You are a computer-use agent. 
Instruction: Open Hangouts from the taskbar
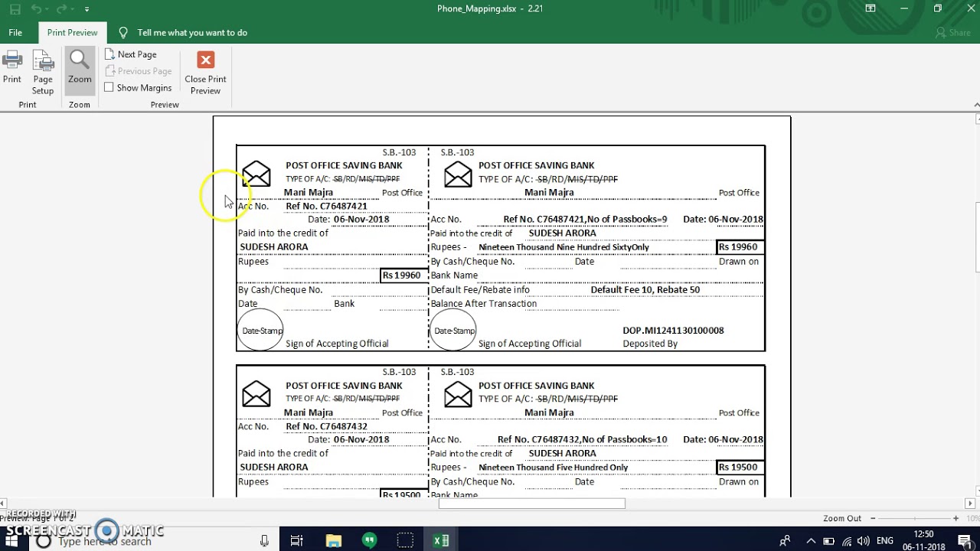point(369,541)
